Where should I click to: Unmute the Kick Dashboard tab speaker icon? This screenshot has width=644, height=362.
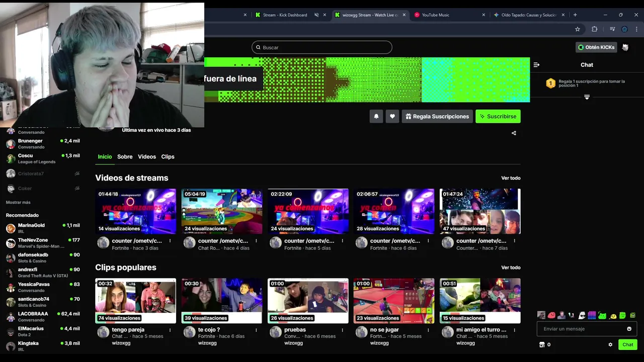click(316, 15)
